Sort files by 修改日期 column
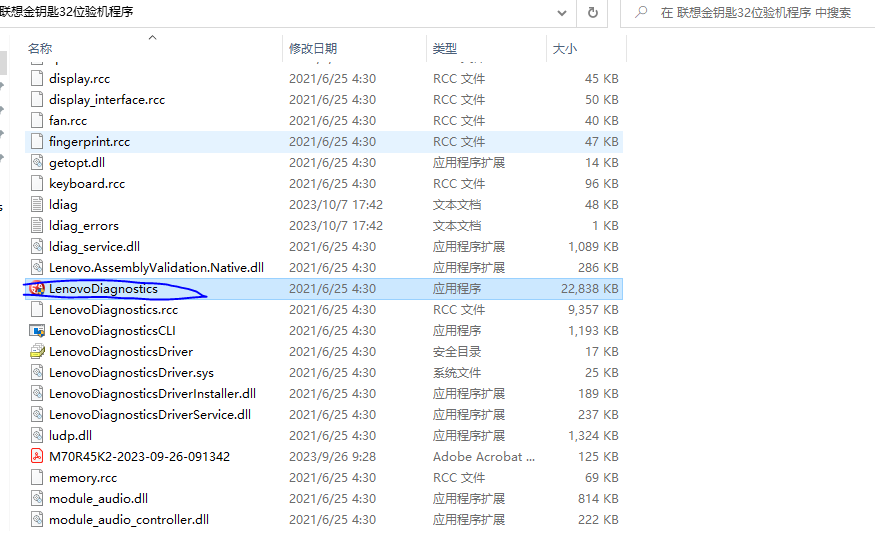Screen dimensions: 875x536 click(313, 49)
